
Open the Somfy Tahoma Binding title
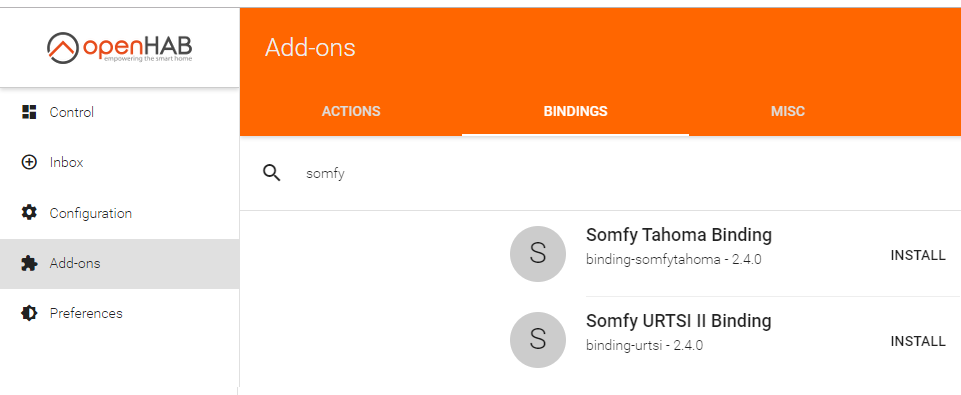[678, 235]
